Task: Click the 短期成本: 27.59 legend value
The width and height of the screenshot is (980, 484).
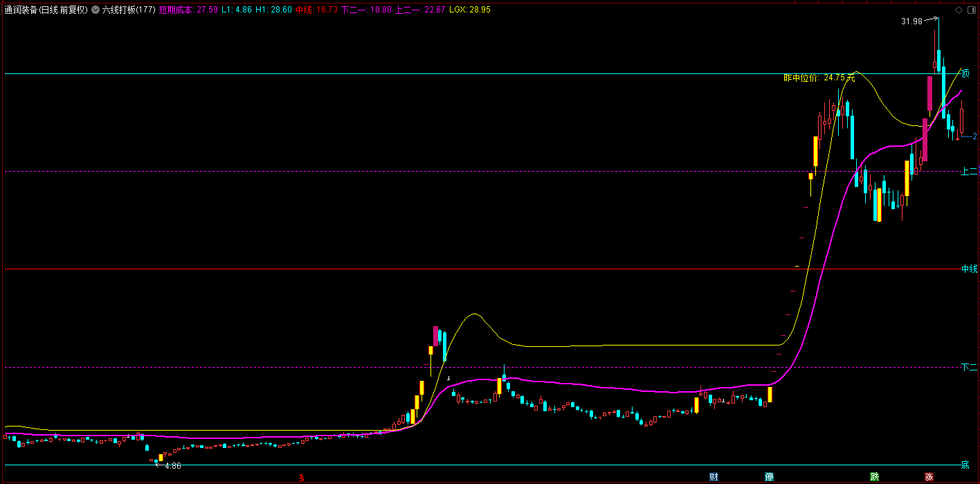Action: (188, 10)
